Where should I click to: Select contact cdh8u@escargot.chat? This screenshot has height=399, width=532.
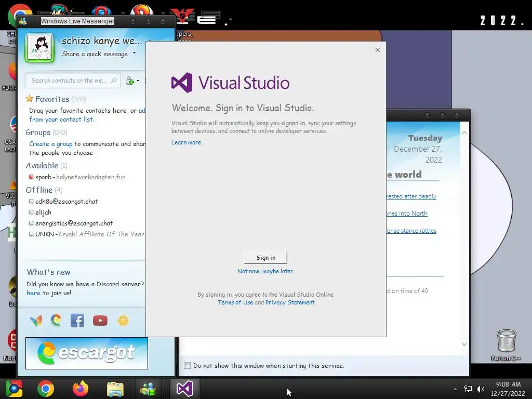(x=66, y=202)
